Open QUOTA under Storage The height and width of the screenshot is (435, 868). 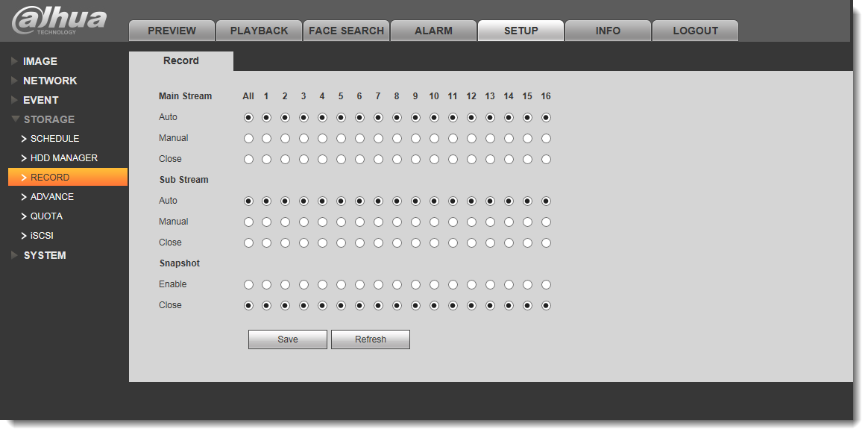pos(46,216)
